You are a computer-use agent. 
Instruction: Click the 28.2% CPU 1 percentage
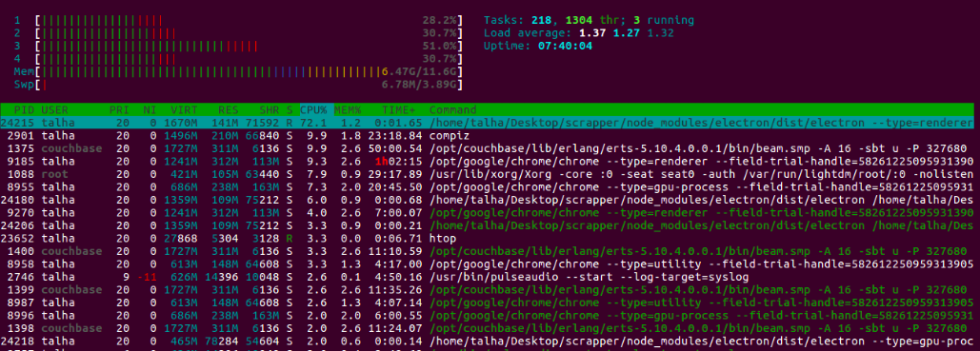[x=439, y=20]
